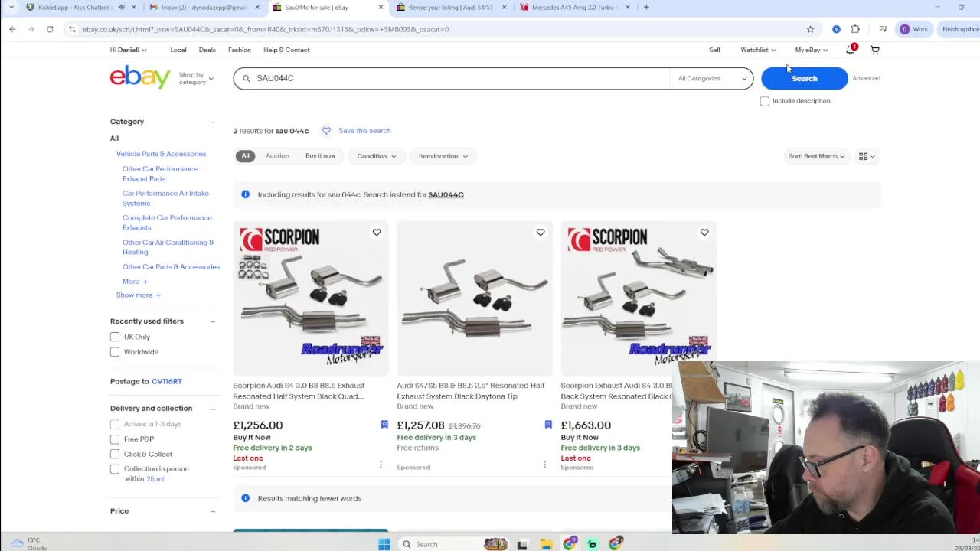Collapse the Recently used filters section
The height and width of the screenshot is (551, 980).
tap(213, 321)
